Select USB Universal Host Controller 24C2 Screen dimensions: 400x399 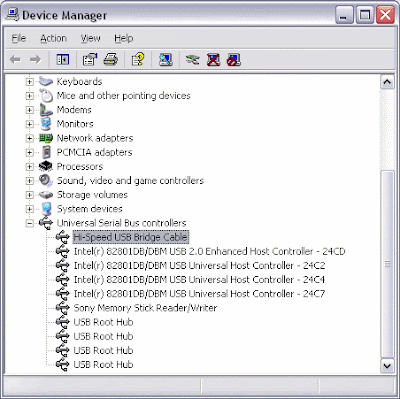coord(199,266)
